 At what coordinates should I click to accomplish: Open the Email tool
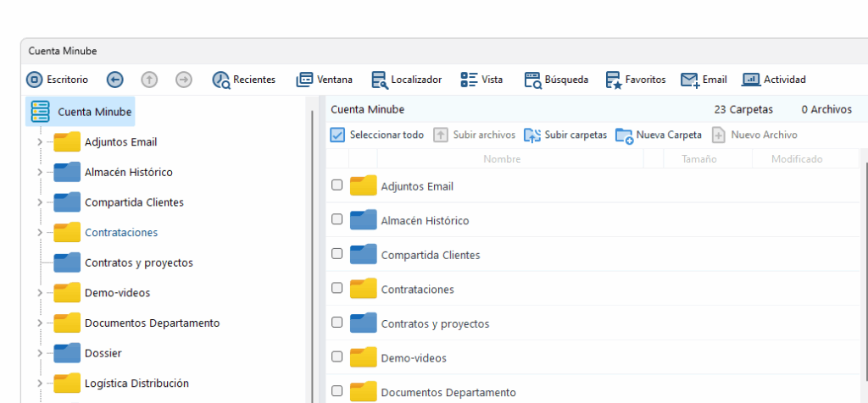(704, 80)
